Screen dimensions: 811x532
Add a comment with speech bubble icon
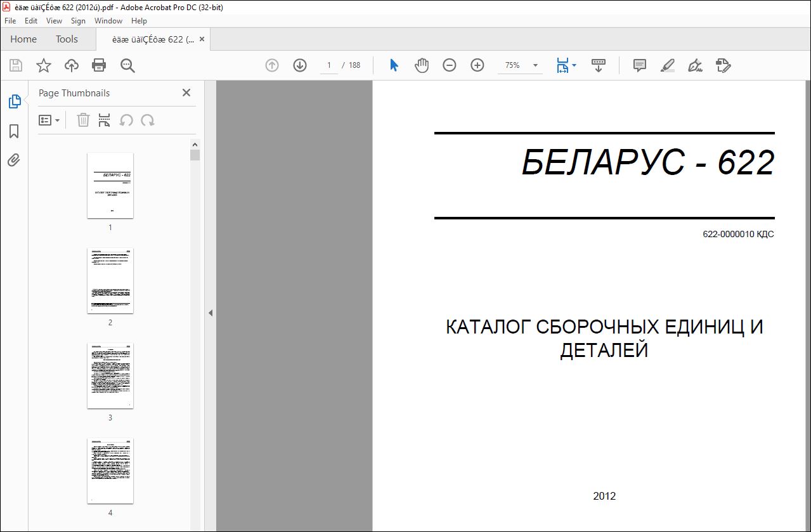(x=640, y=65)
